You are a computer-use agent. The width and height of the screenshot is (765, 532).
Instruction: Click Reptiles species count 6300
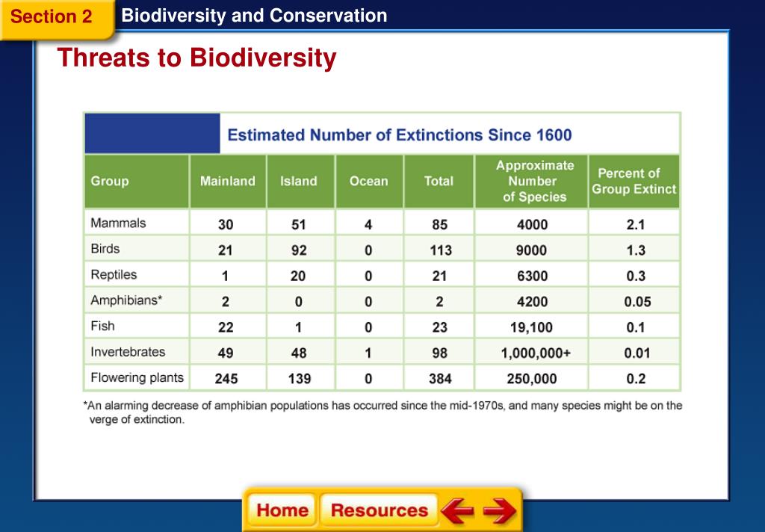point(532,276)
